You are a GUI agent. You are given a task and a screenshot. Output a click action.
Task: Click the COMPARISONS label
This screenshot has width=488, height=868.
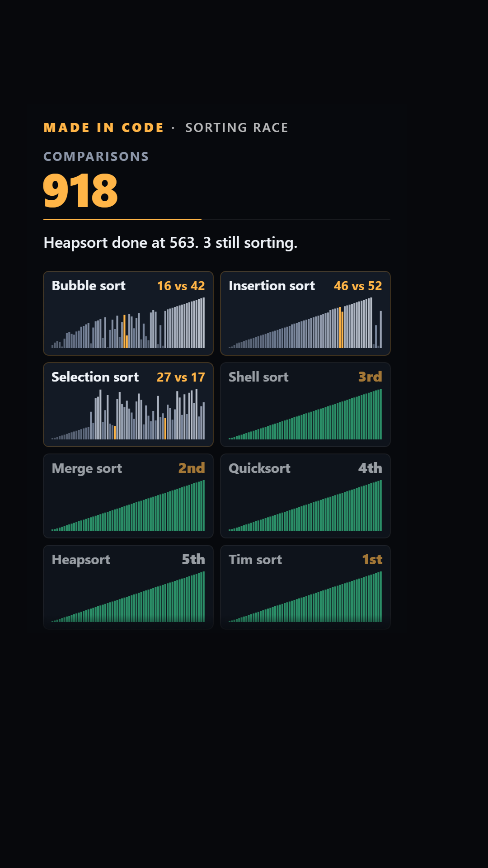click(96, 156)
